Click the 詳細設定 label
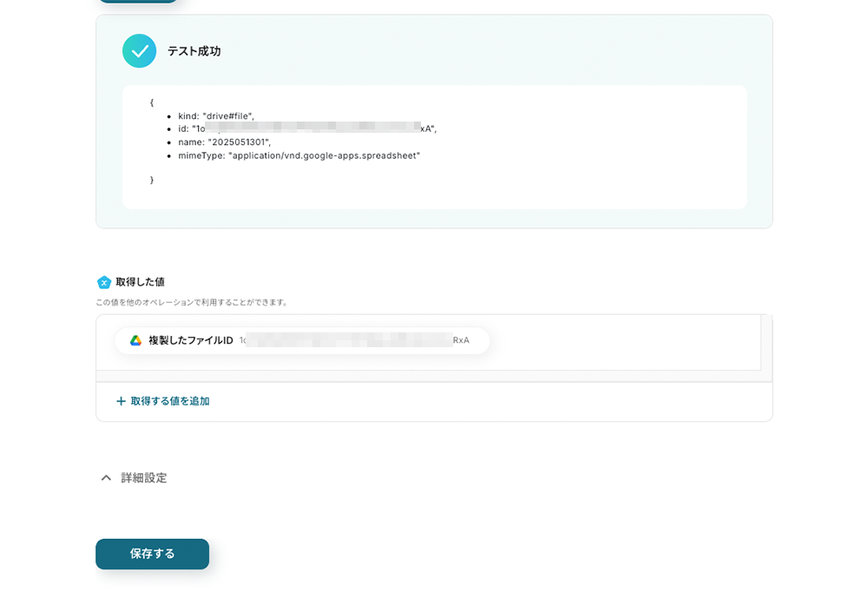 [144, 477]
